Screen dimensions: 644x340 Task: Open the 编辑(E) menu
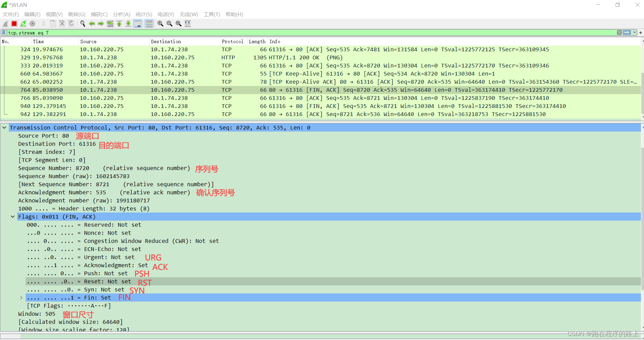click(x=32, y=15)
